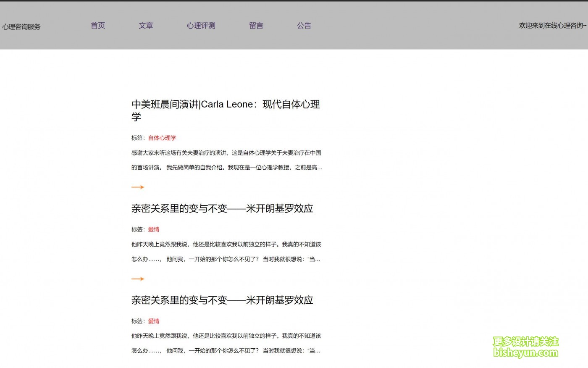588x368 pixels.
Task: Open the second 亲密关系里的变与不变 article
Action: click(222, 300)
